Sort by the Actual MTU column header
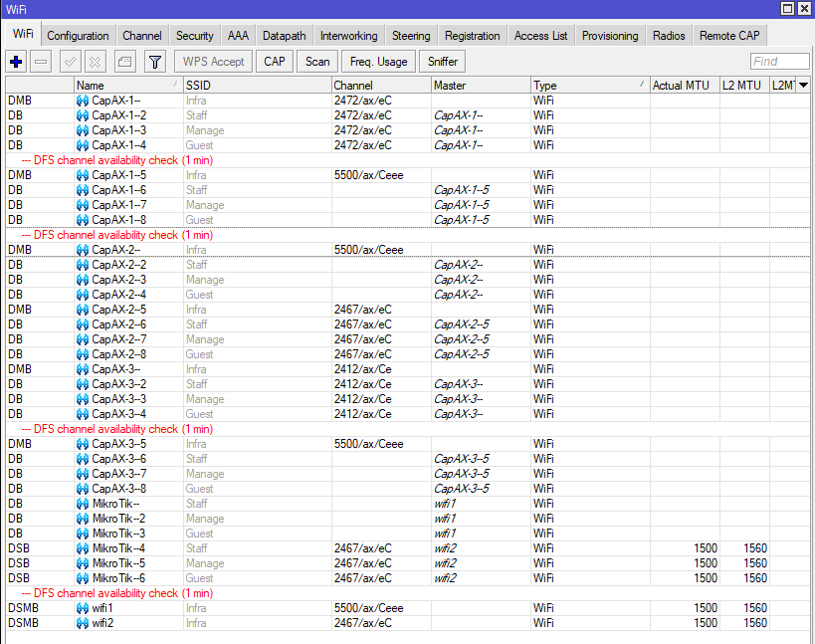 (x=685, y=86)
